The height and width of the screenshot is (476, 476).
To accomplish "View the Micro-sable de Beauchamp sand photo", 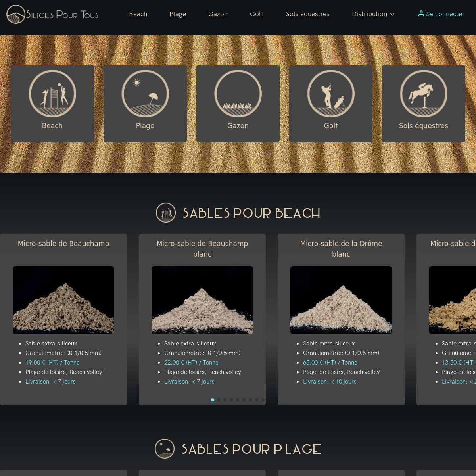I will pos(63,300).
